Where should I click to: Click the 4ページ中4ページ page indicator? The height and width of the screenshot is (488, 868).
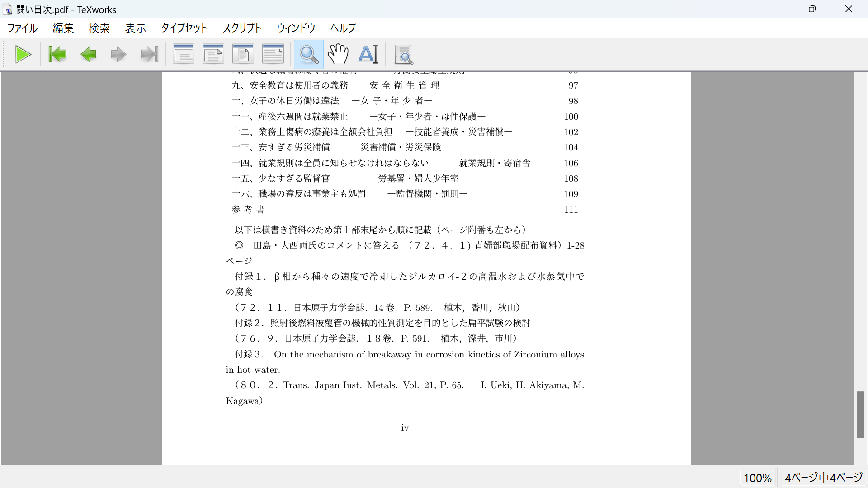coord(824,478)
